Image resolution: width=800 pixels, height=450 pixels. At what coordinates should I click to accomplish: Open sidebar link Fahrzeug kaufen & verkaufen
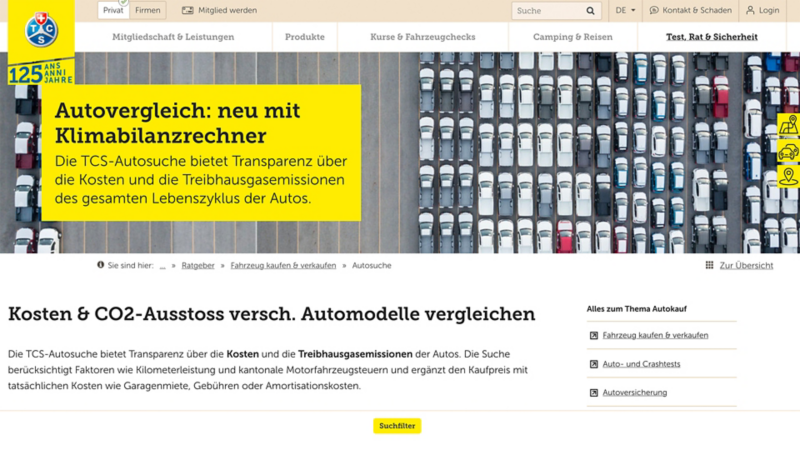[655, 335]
